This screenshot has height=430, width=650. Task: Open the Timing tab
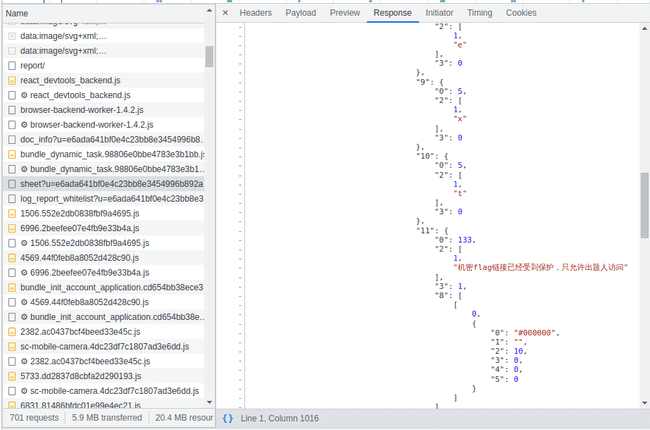point(480,13)
